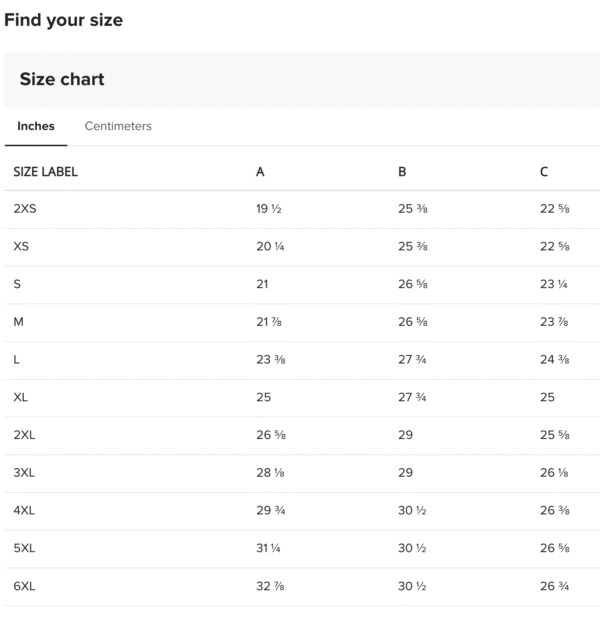Click the SIZE LABEL column header
The image size is (600, 620).
coord(45,171)
